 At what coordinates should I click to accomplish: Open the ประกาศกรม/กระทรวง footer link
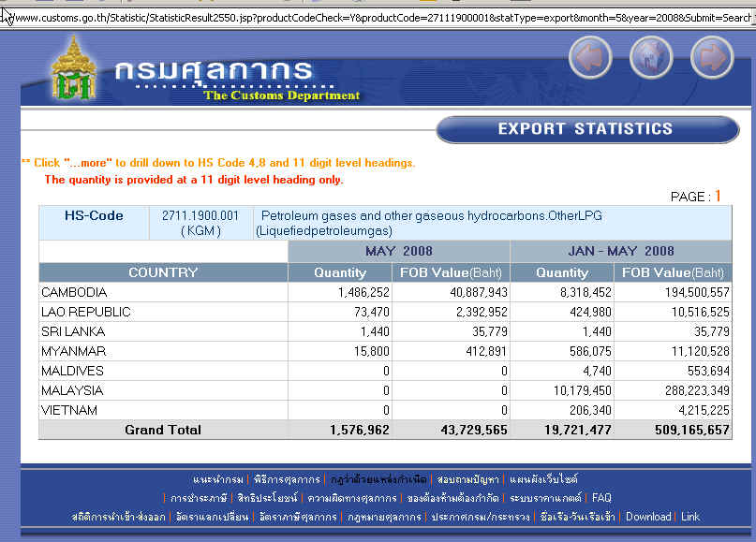pos(481,517)
